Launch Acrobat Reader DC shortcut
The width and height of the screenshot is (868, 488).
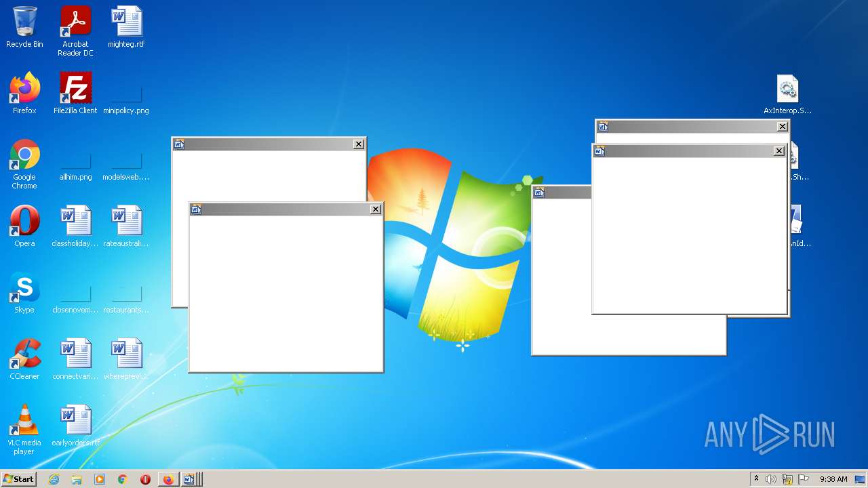click(75, 31)
